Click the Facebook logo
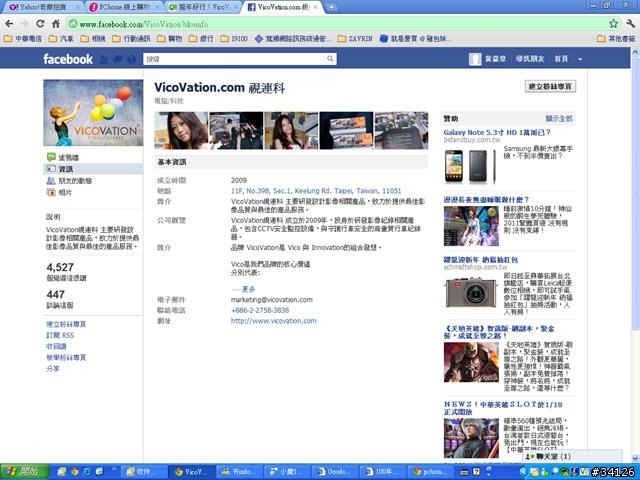This screenshot has height=480, width=640. click(x=68, y=59)
